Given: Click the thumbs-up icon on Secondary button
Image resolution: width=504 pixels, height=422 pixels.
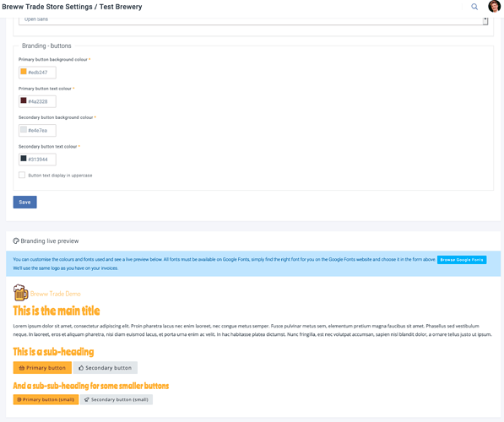Looking at the screenshot, I should pos(81,368).
